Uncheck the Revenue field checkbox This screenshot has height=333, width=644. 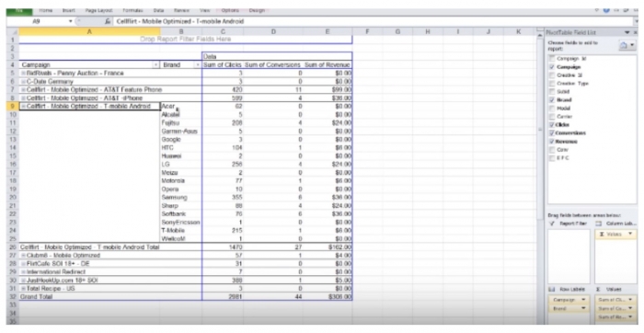(552, 142)
